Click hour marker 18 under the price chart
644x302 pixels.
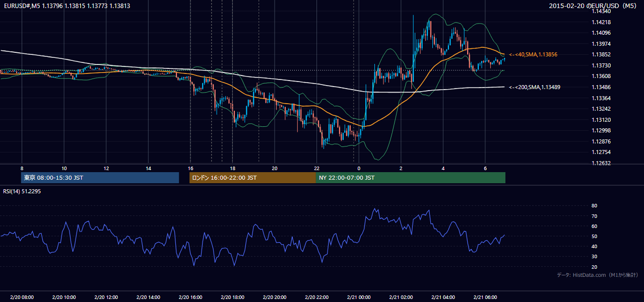click(232, 168)
